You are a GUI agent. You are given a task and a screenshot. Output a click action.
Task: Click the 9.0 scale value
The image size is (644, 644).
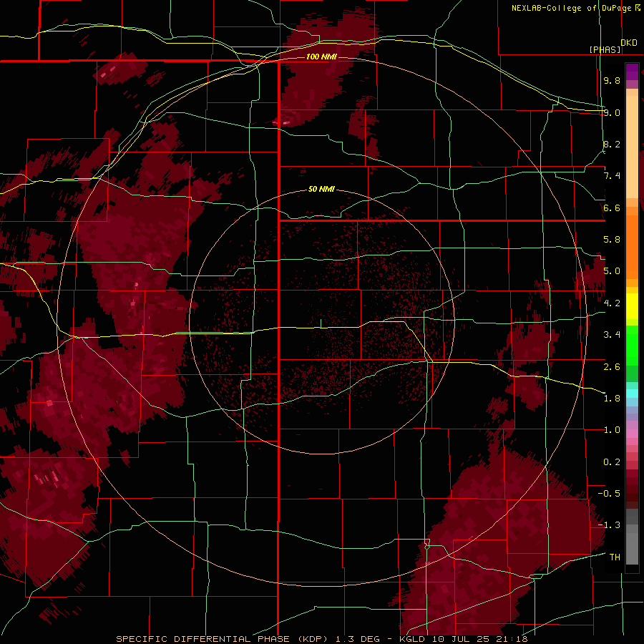pyautogui.click(x=612, y=112)
